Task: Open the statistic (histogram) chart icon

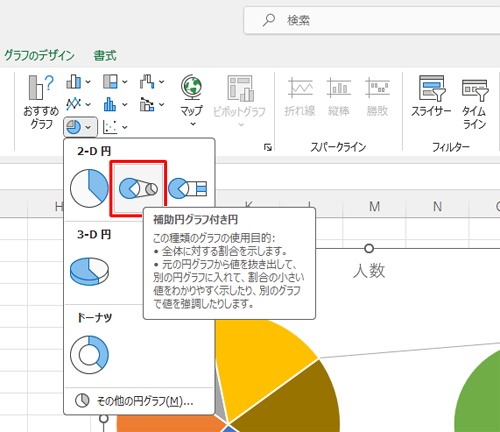Action: click(x=110, y=104)
